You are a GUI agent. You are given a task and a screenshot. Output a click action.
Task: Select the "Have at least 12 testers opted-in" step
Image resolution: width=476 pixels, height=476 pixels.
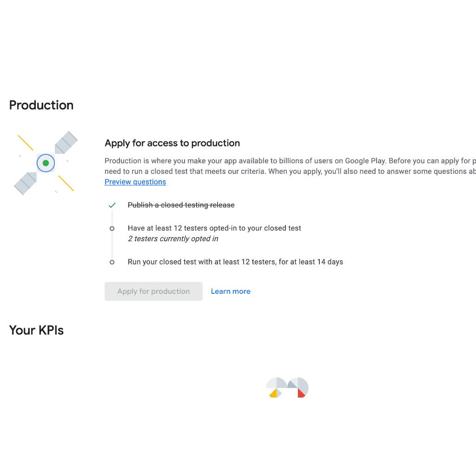click(x=214, y=228)
